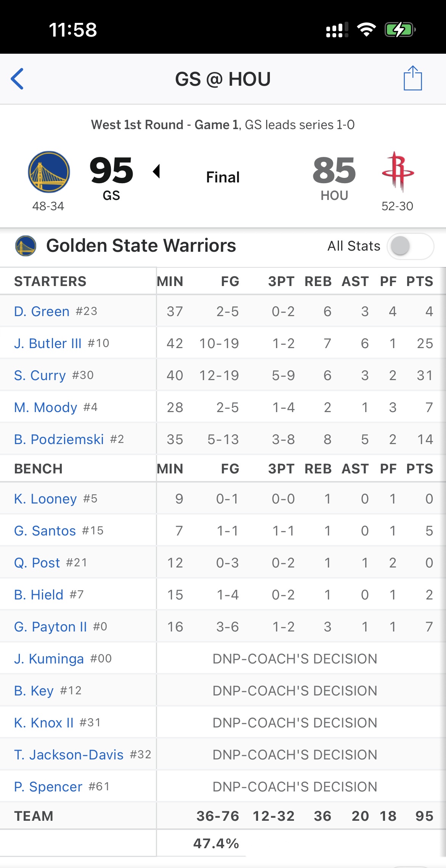Enable the All Stats switch
The width and height of the screenshot is (446, 868).
pyautogui.click(x=410, y=246)
